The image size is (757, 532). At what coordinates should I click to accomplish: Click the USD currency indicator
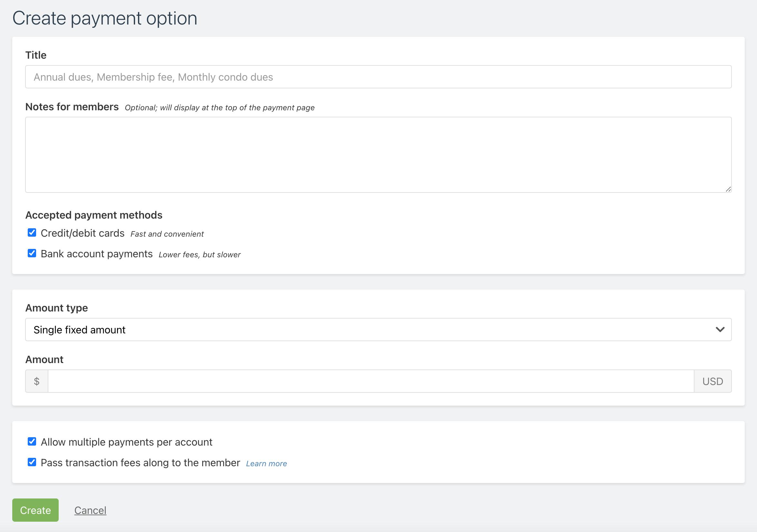click(x=713, y=381)
